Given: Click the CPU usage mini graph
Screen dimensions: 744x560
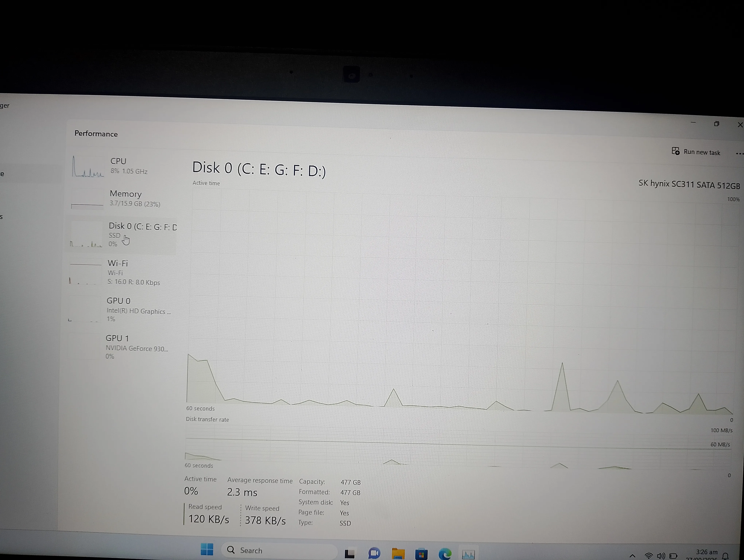Looking at the screenshot, I should pos(88,166).
